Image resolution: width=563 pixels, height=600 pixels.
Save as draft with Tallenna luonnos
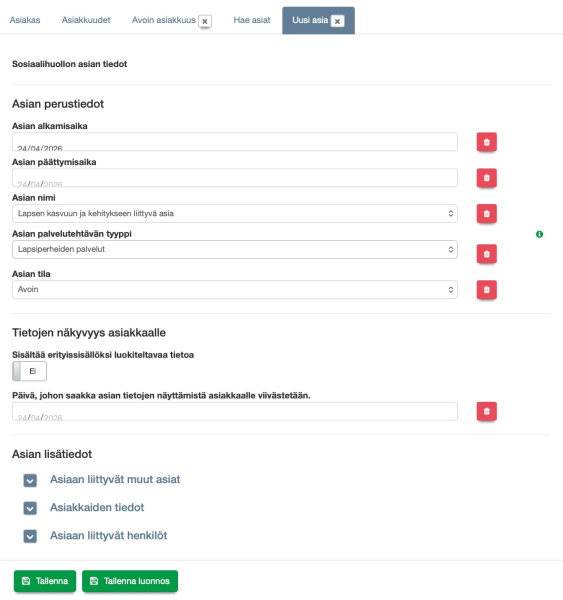point(130,581)
